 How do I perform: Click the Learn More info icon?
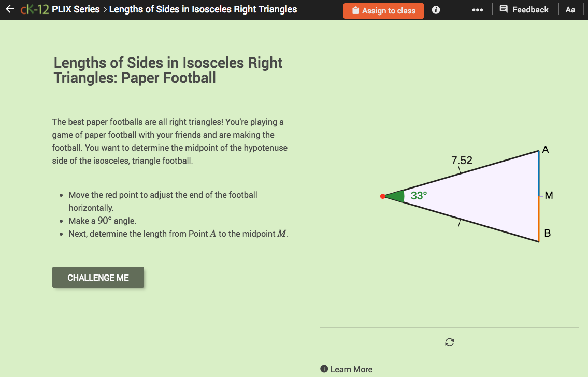pos(324,369)
